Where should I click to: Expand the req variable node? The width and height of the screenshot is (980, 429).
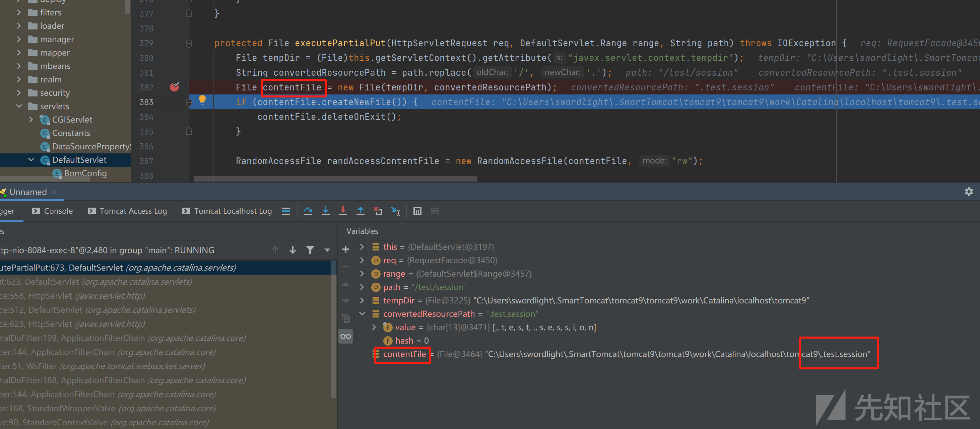click(x=362, y=260)
